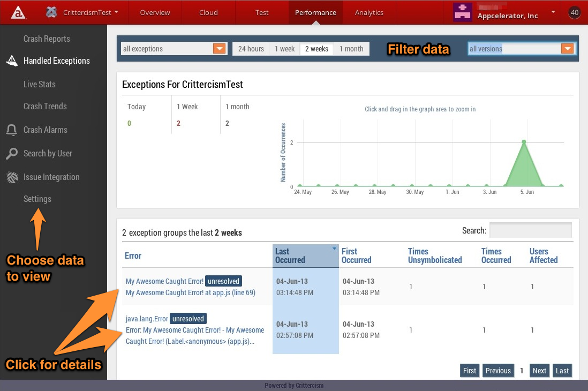Screen dimensions: 588x391
Task: Switch to the Analytics tab
Action: click(x=369, y=12)
